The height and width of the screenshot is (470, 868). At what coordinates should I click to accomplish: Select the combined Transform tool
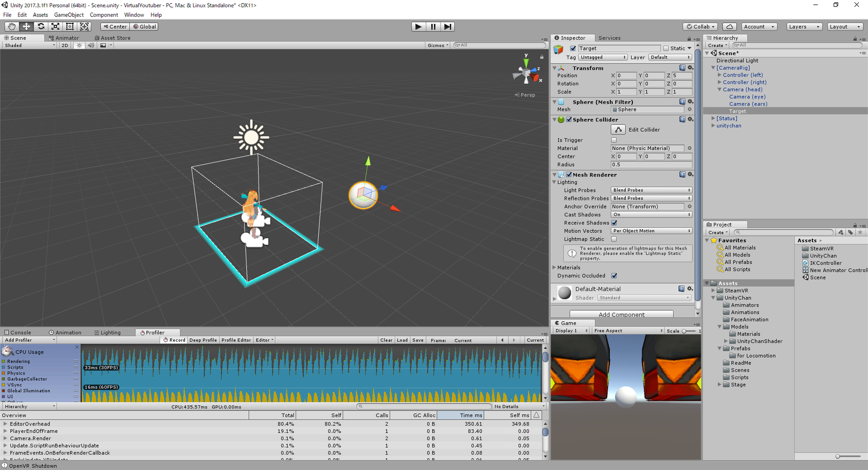[x=85, y=27]
